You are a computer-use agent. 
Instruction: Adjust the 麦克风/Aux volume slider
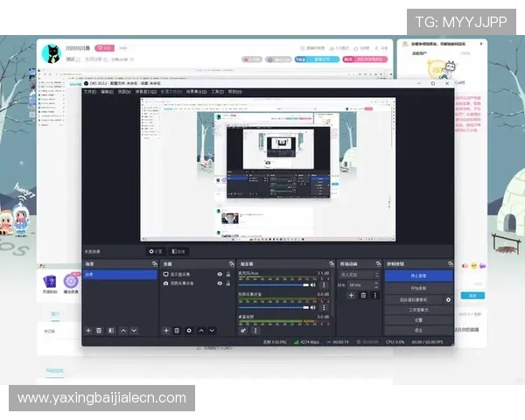point(274,285)
